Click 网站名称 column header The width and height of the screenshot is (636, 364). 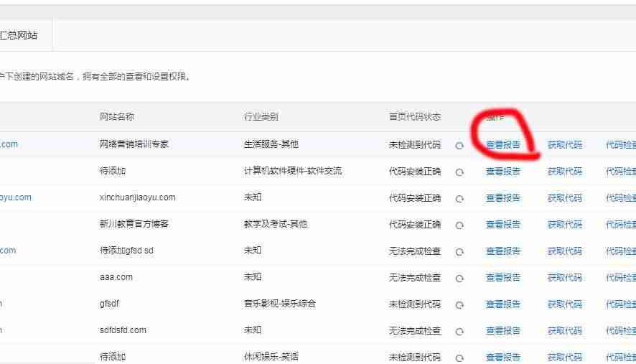[117, 117]
